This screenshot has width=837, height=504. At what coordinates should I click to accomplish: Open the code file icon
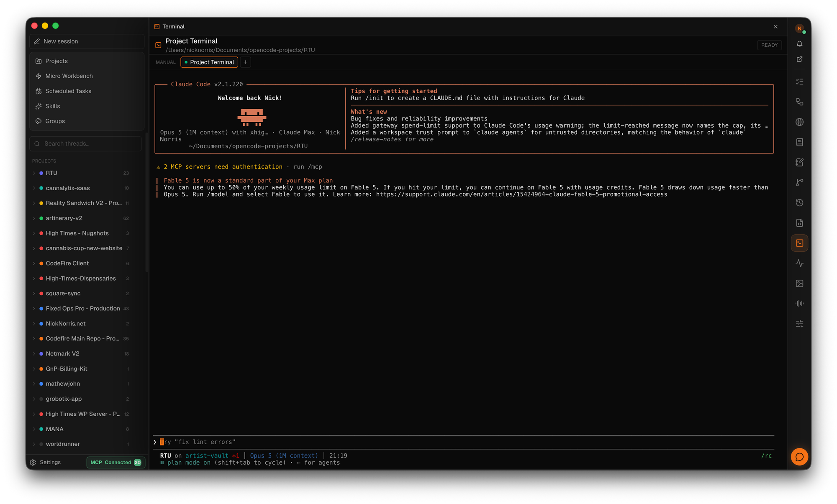pos(799,223)
